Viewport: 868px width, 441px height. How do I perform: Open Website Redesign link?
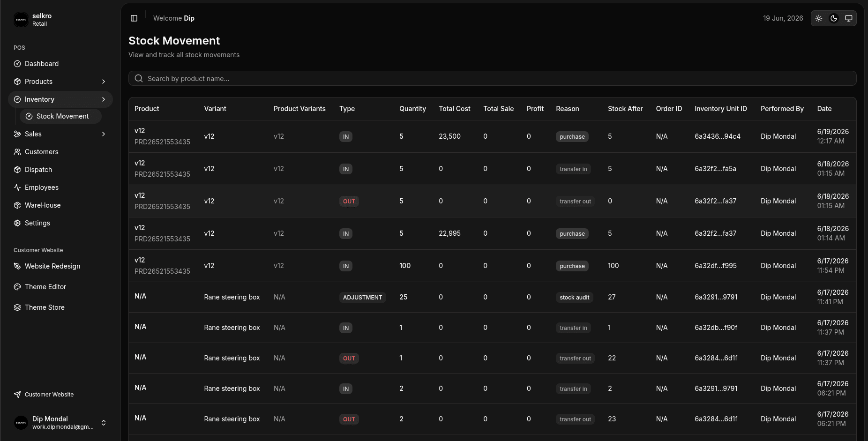pos(60,266)
